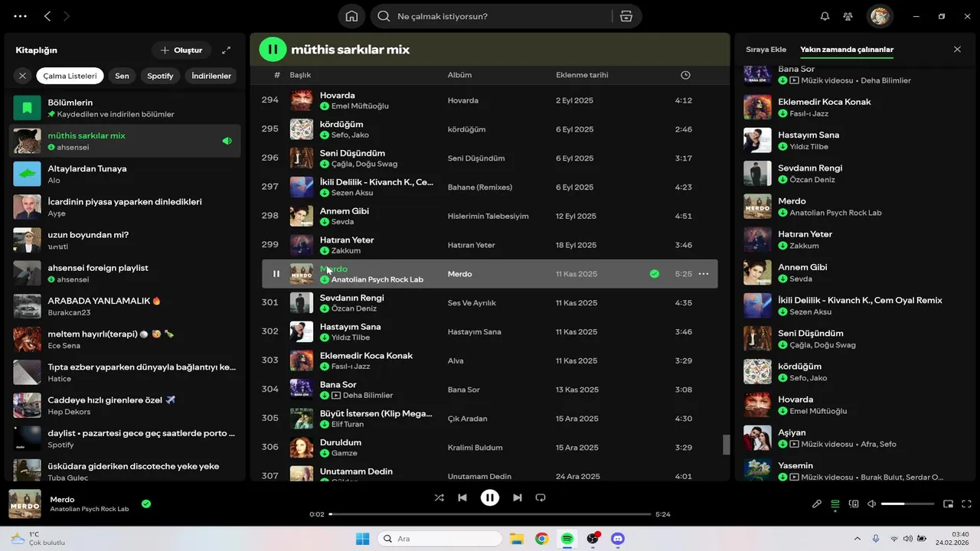The height and width of the screenshot is (551, 980).
Task: Expand the library to full view
Action: (x=226, y=51)
